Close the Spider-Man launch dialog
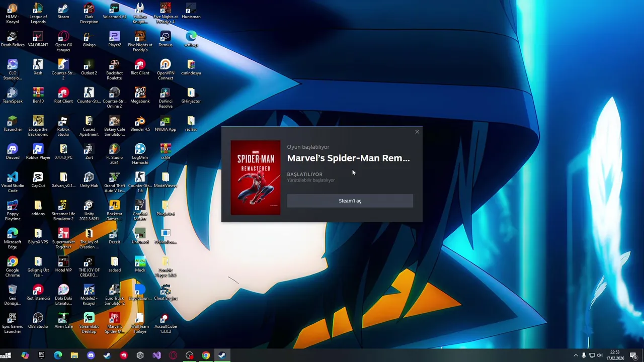This screenshot has height=362, width=644. (417, 132)
